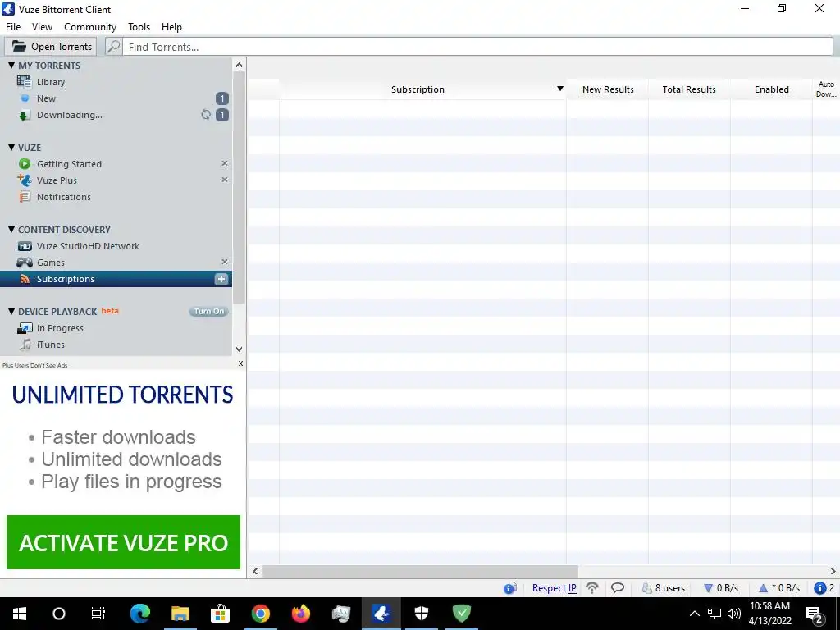This screenshot has width=840, height=630.
Task: Select the Vuze StudioHD Network HD icon
Action: pos(25,246)
